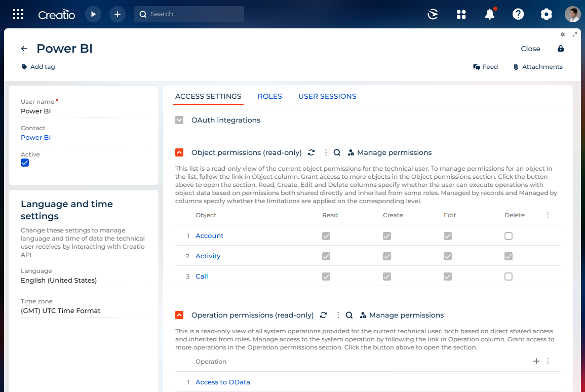585x392 pixels.
Task: Toggle Account Create checkbox
Action: coord(387,236)
